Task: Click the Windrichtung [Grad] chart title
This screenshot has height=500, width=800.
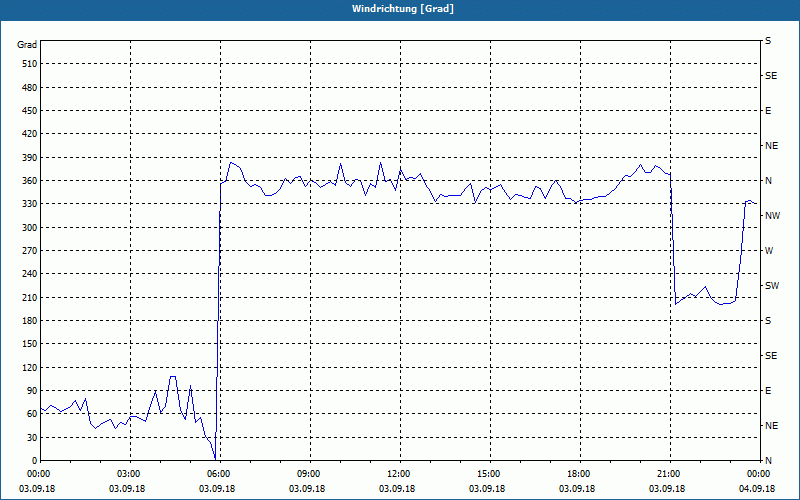Action: 403,9
